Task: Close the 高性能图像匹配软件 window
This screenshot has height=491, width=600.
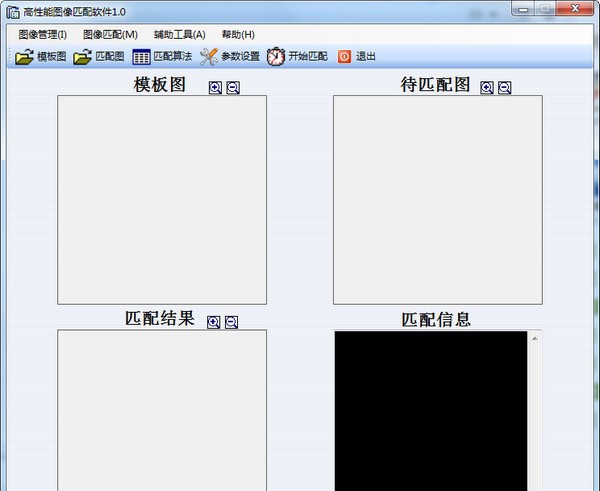Action: 575,9
